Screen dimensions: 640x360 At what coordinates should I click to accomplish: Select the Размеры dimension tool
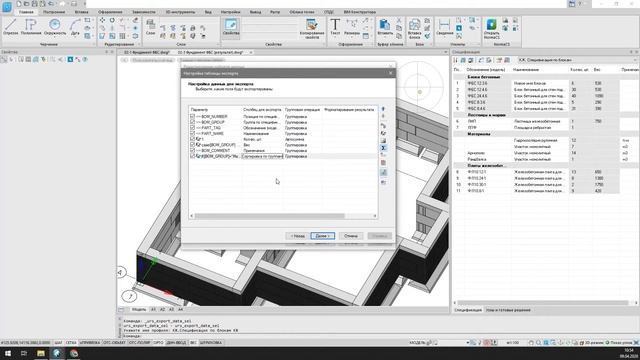tap(352, 27)
